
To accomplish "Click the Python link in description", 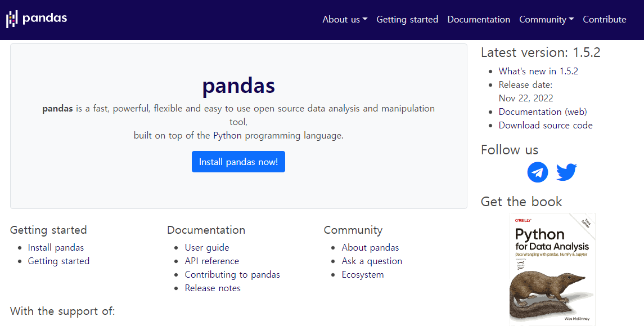I will pyautogui.click(x=228, y=136).
